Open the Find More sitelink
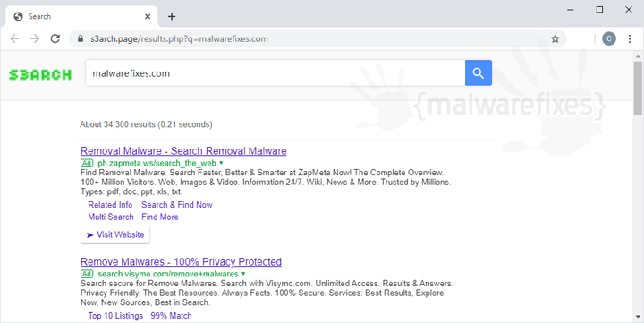The image size is (644, 323). pos(160,217)
